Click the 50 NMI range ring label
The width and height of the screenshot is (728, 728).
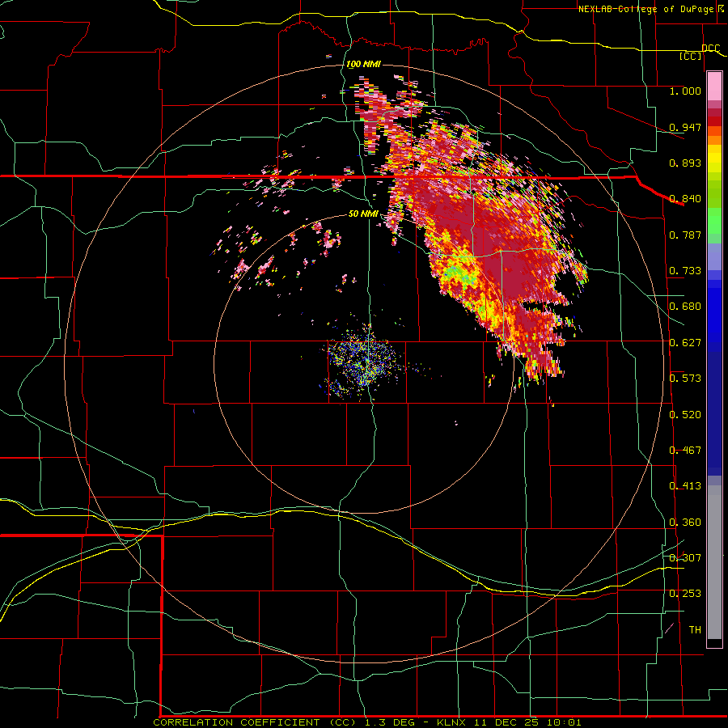tap(363, 214)
